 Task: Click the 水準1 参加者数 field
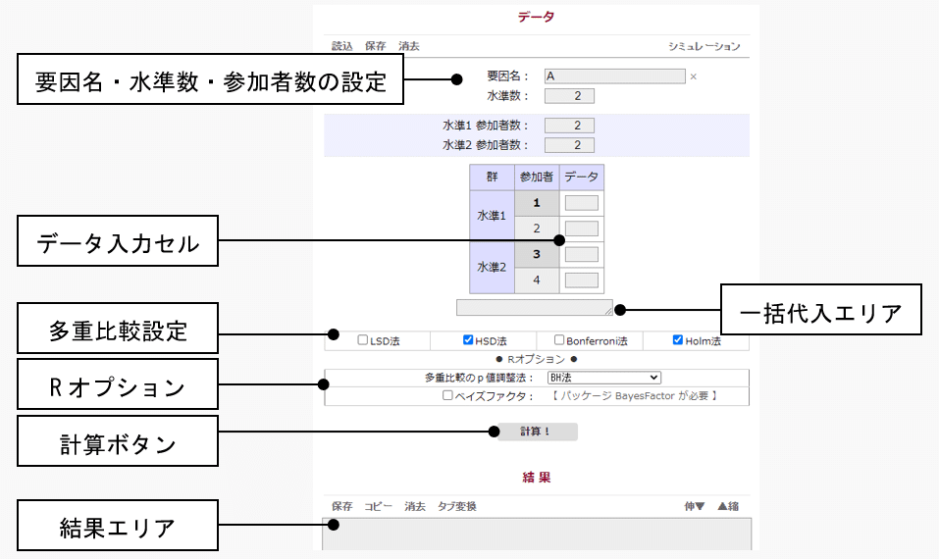coord(569,125)
